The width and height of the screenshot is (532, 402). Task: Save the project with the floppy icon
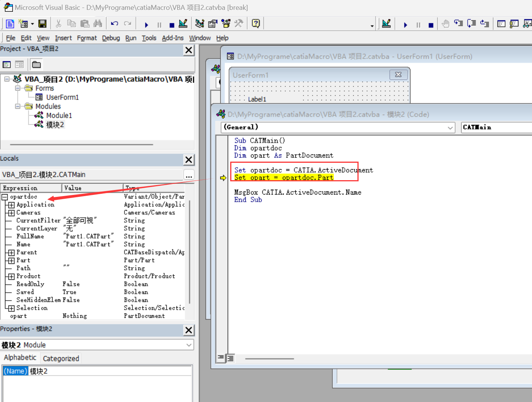pos(42,24)
